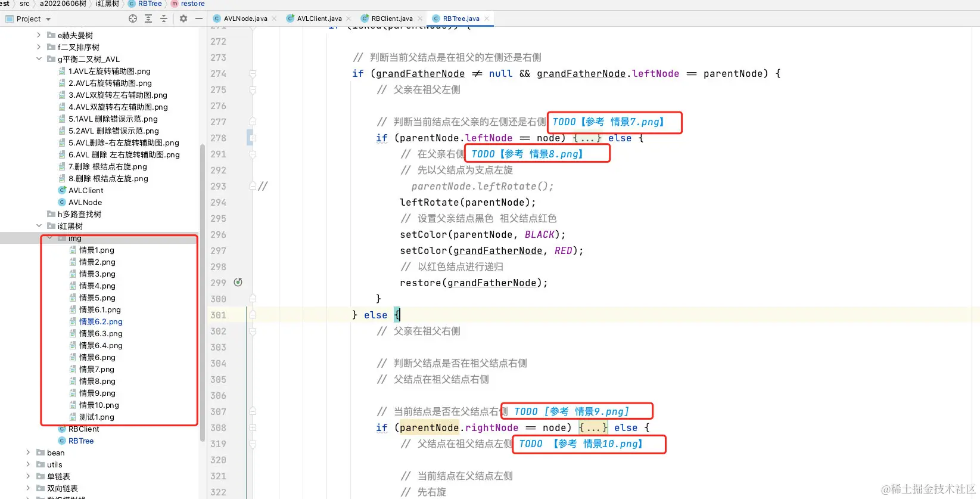Expand the utils folder
This screenshot has width=980, height=499.
tap(28, 464)
